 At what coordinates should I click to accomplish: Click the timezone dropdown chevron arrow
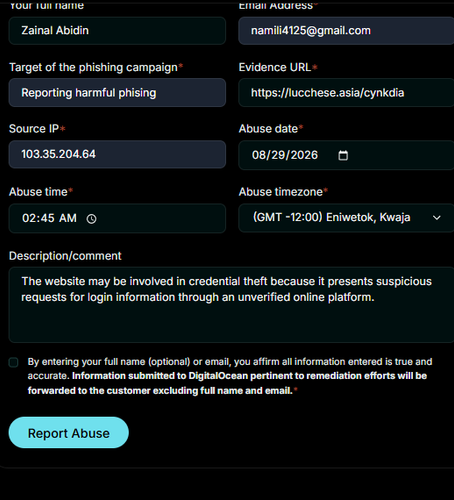tap(437, 218)
